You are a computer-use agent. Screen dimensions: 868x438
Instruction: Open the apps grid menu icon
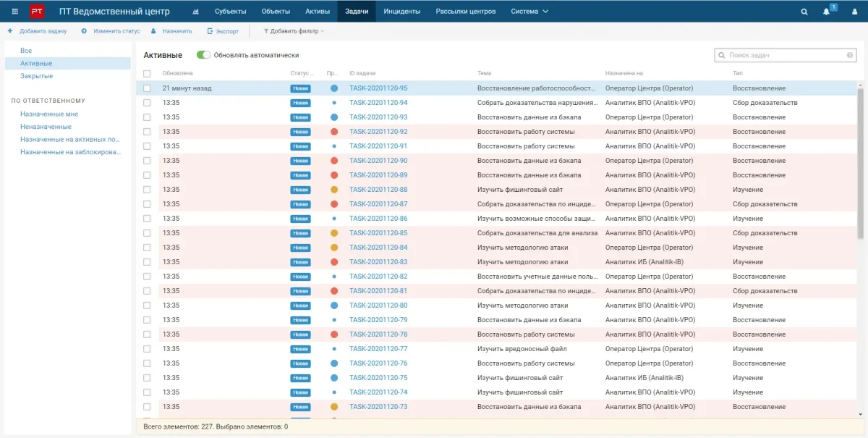[14, 12]
